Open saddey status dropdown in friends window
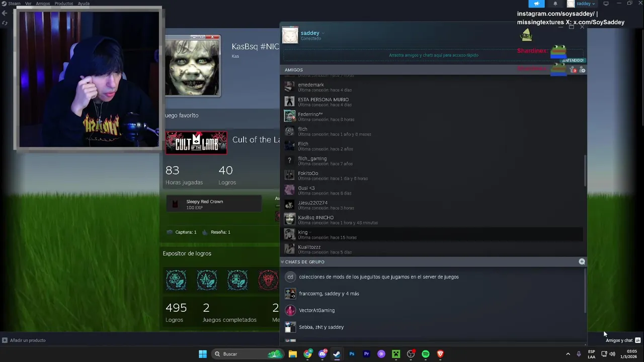This screenshot has height=362, width=644. click(323, 33)
